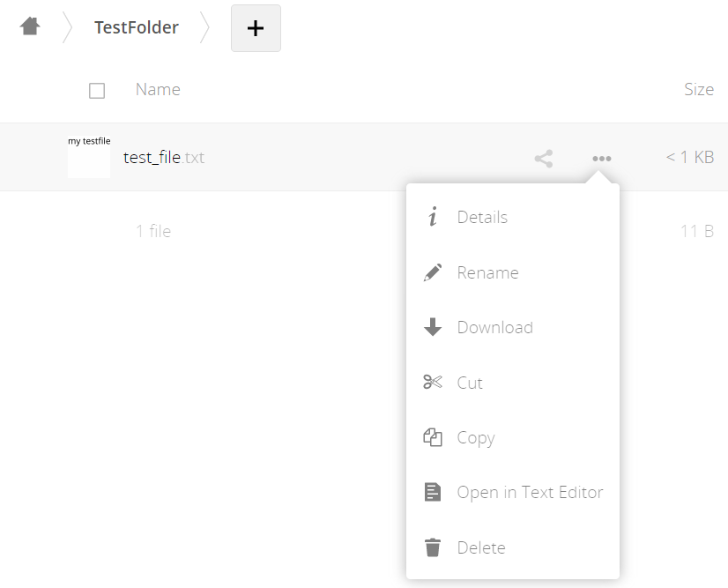Click the plus button to create a new item

(256, 27)
